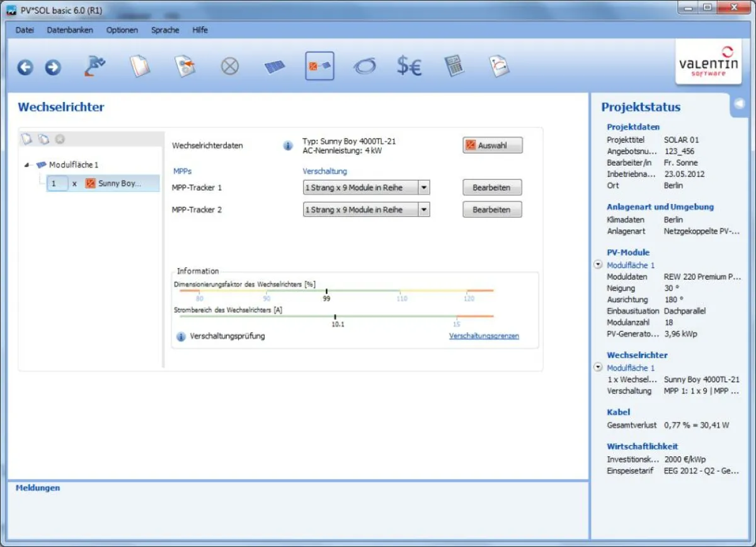Open the PV module solar panel step
The image size is (756, 547).
(275, 67)
